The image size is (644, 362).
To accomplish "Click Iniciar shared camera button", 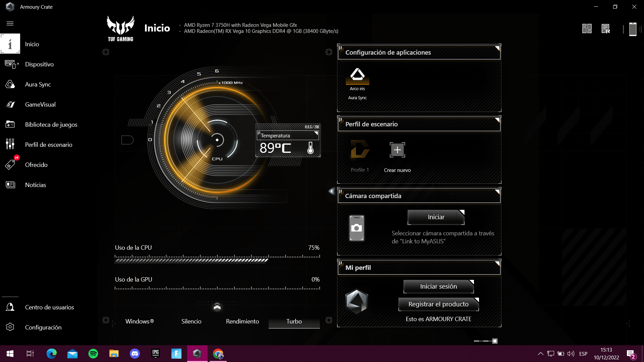I will tap(436, 217).
